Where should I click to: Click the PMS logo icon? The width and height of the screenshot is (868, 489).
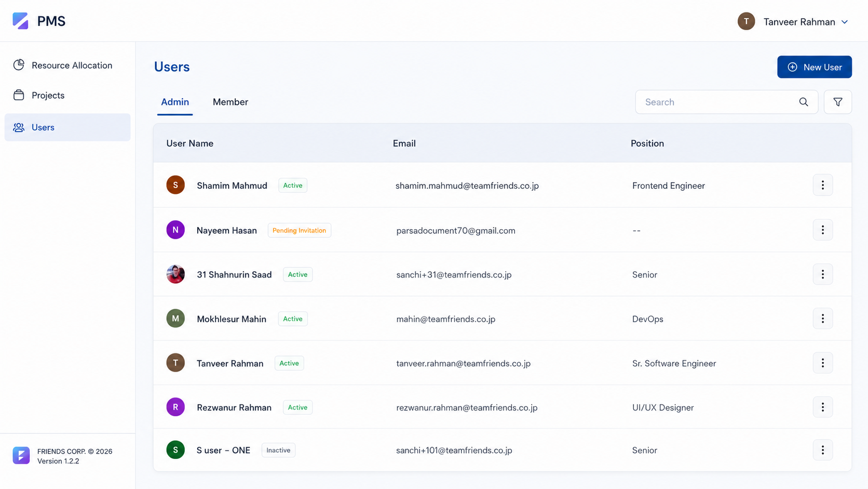click(20, 21)
